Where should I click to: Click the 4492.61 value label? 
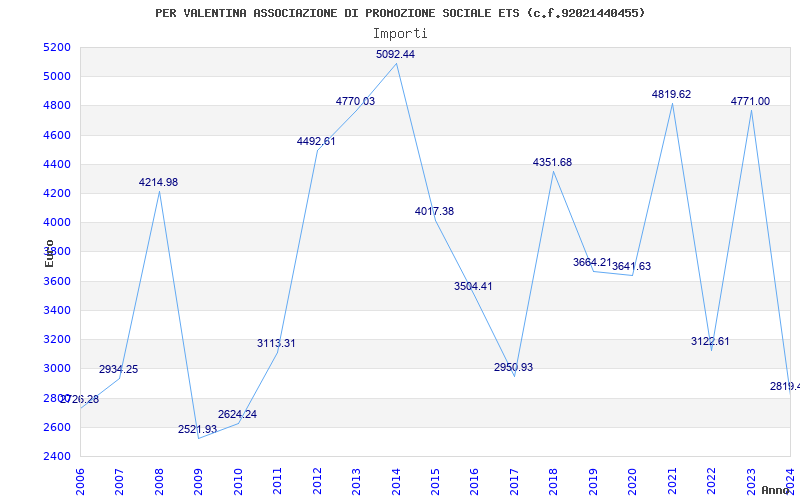tap(316, 141)
